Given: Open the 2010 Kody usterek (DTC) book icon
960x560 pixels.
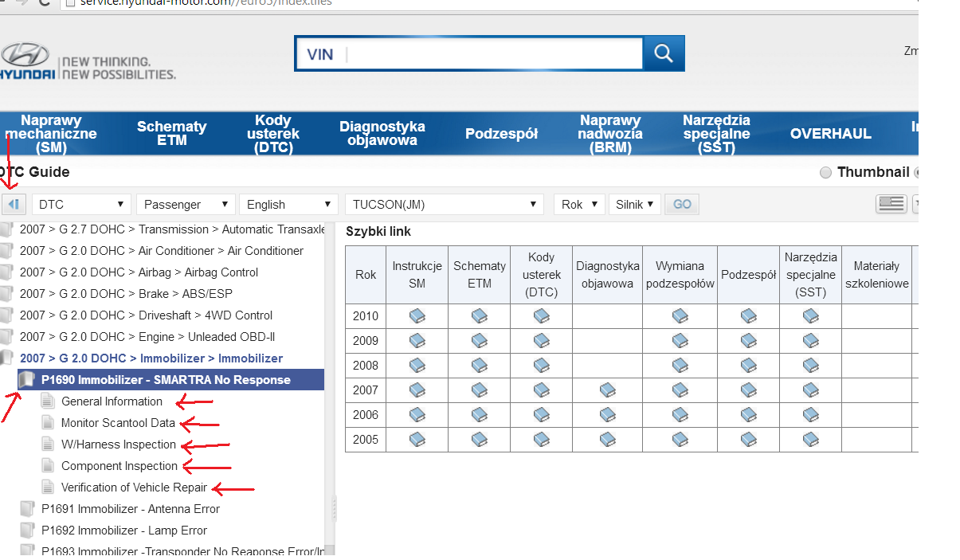Looking at the screenshot, I should click(x=541, y=316).
